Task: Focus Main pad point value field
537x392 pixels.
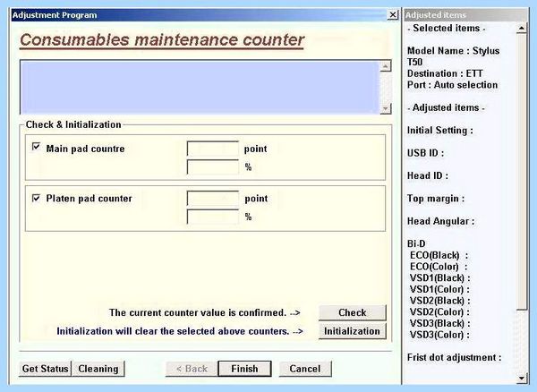Action: coord(213,149)
